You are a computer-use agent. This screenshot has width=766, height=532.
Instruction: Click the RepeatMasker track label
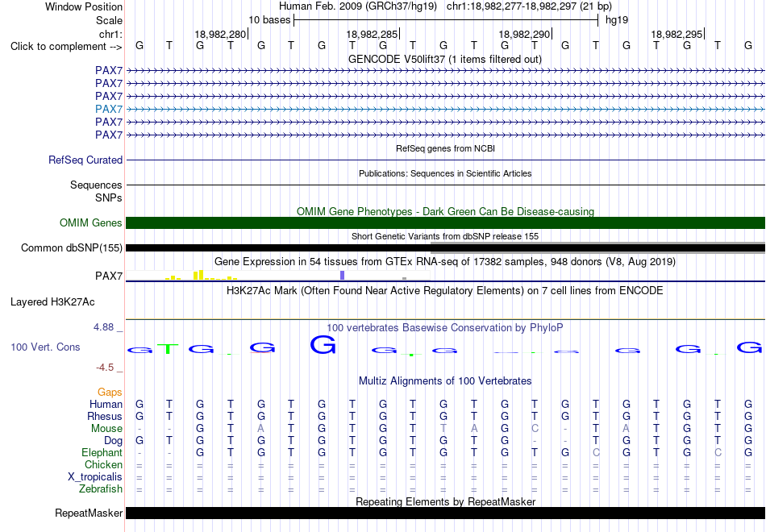click(x=89, y=513)
